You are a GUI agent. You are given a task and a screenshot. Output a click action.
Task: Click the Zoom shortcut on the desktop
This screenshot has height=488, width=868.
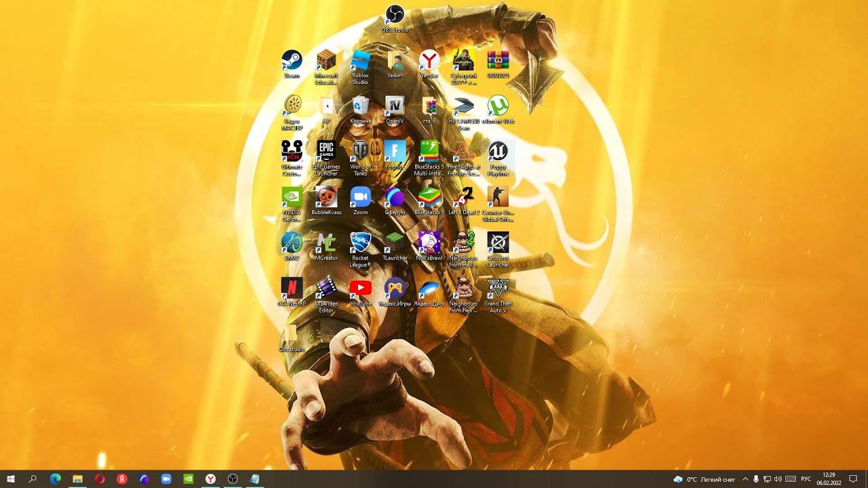[360, 201]
